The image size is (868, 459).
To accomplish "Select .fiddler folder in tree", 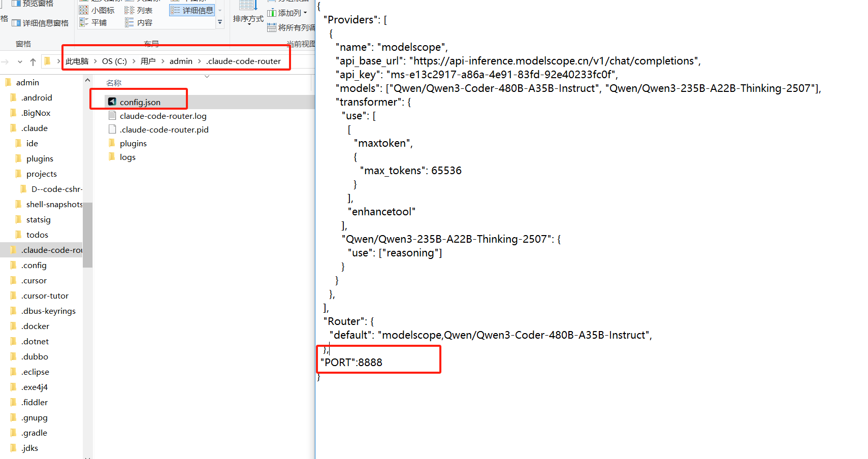I will [35, 402].
